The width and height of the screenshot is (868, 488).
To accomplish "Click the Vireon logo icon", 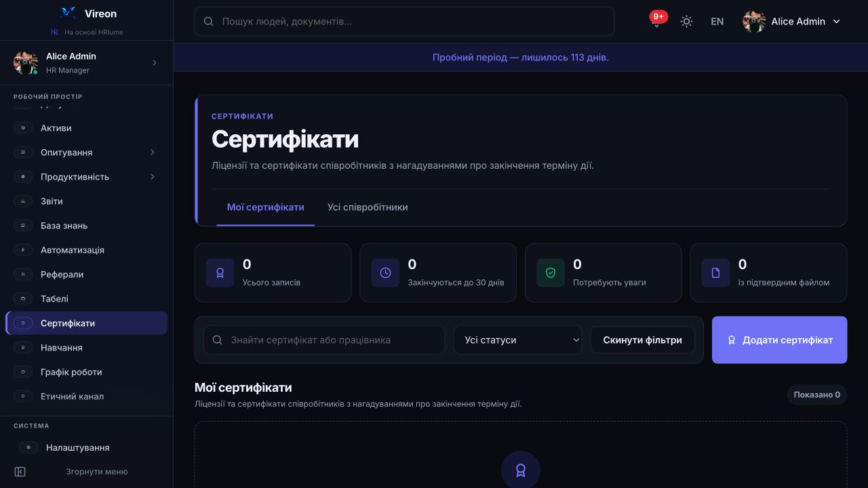I will click(x=68, y=13).
